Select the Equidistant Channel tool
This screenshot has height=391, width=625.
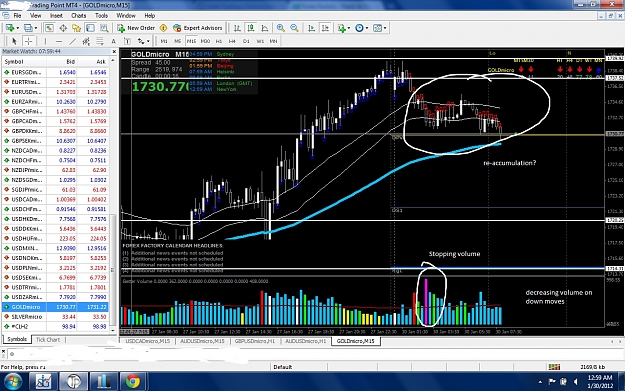(86, 41)
